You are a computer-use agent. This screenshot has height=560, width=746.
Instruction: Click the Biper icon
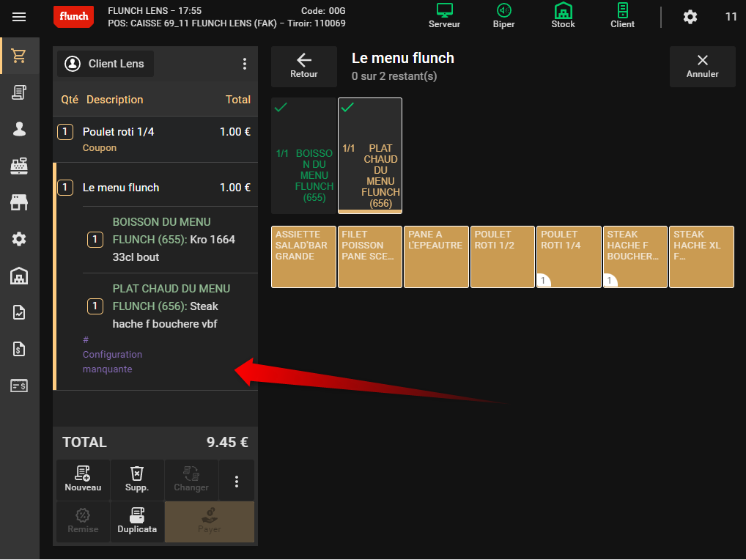point(503,15)
